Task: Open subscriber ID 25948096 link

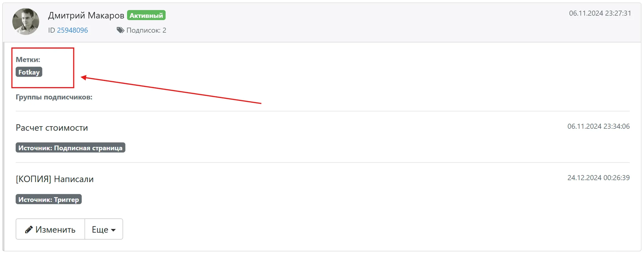Action: click(72, 30)
